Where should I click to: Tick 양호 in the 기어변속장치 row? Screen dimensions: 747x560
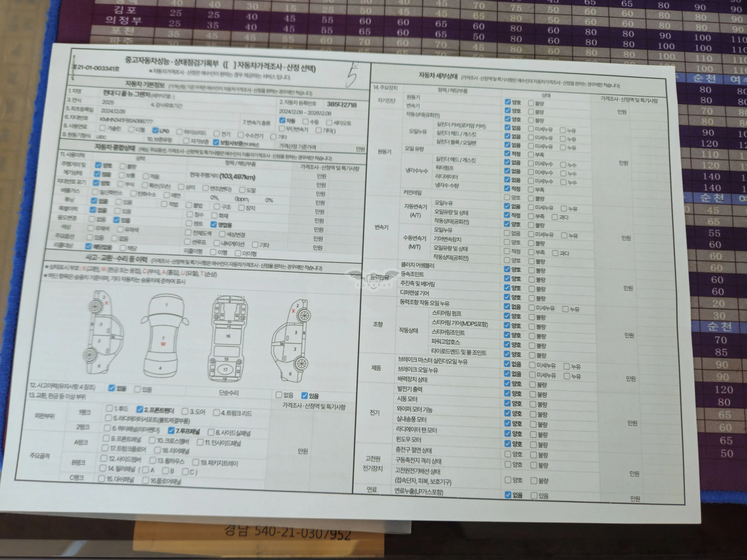(507, 242)
